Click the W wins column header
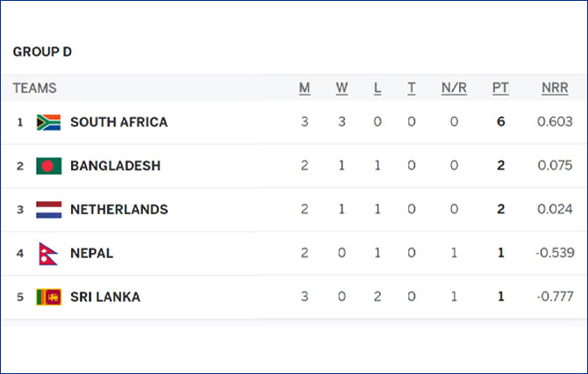The image size is (588, 374). [x=341, y=89]
